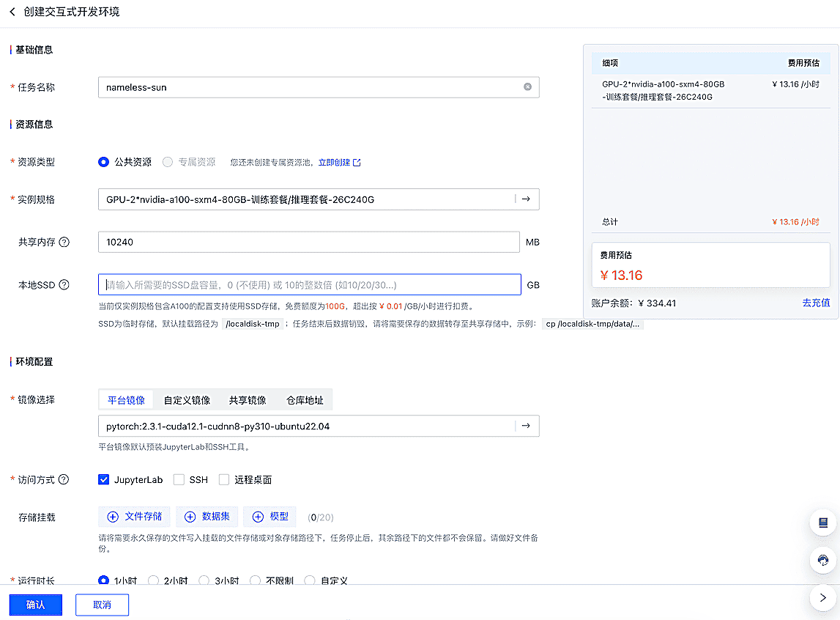This screenshot has height=620, width=840.
Task: Confirm creation with 确认 button
Action: 36,605
